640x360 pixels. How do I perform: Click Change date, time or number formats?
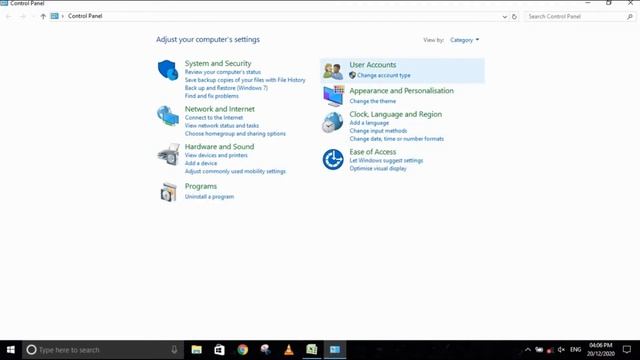click(x=396, y=139)
